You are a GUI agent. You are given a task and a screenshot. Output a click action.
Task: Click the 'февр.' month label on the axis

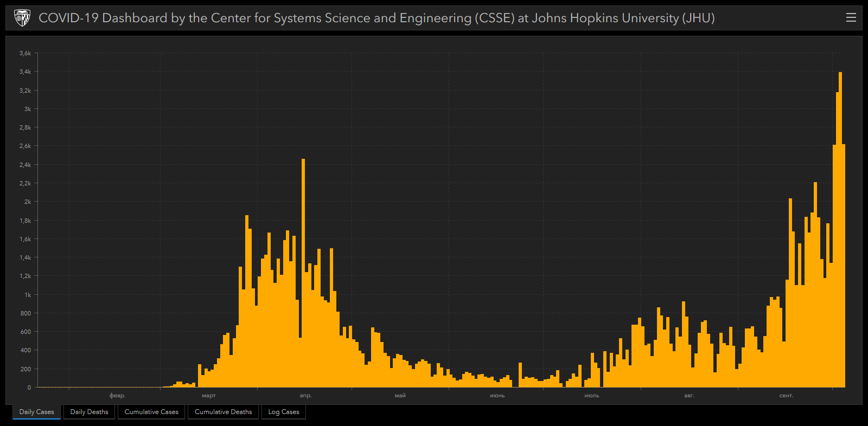click(117, 396)
